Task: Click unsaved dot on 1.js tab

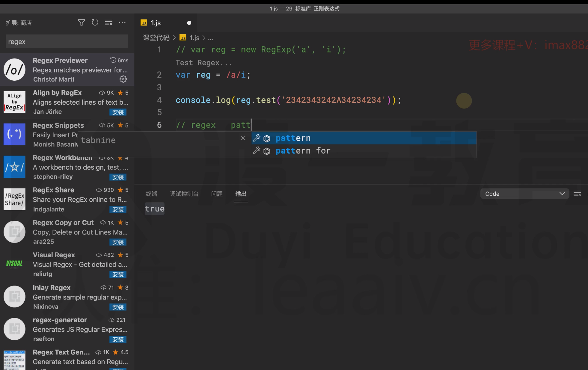Action: 189,23
